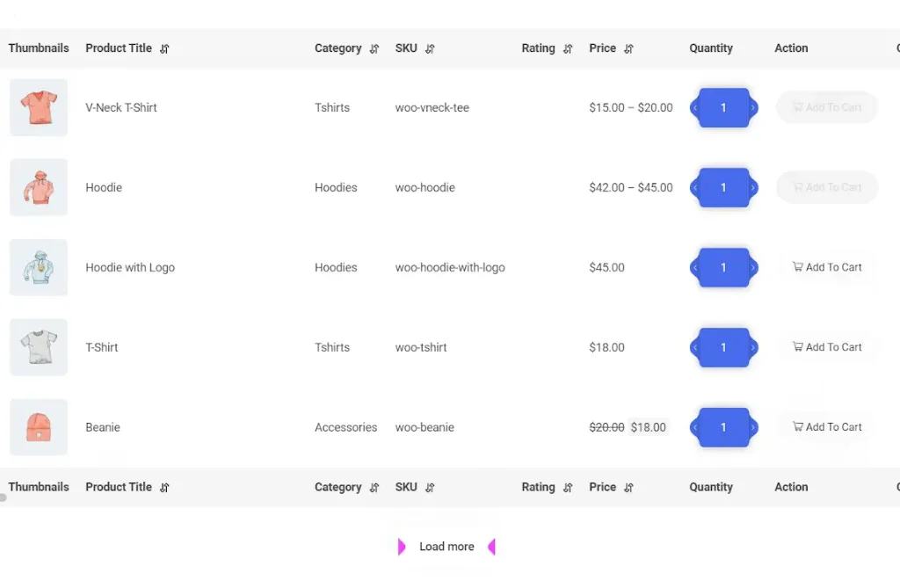Sort by Product Title in bottom footer row

164,488
